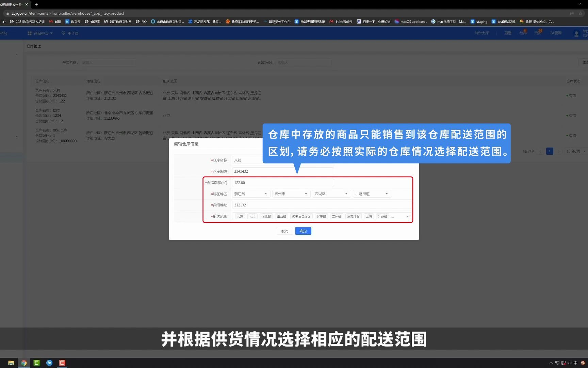Open a new browser tab
Image resolution: width=588 pixels, height=368 pixels.
(x=36, y=4)
